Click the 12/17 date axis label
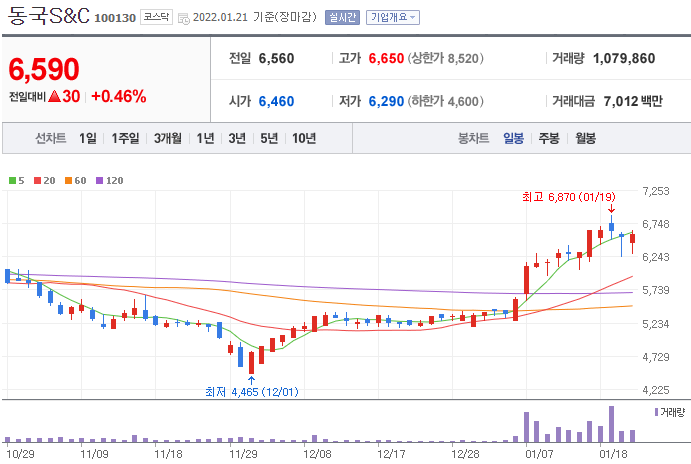The width and height of the screenshot is (691, 464). click(391, 454)
